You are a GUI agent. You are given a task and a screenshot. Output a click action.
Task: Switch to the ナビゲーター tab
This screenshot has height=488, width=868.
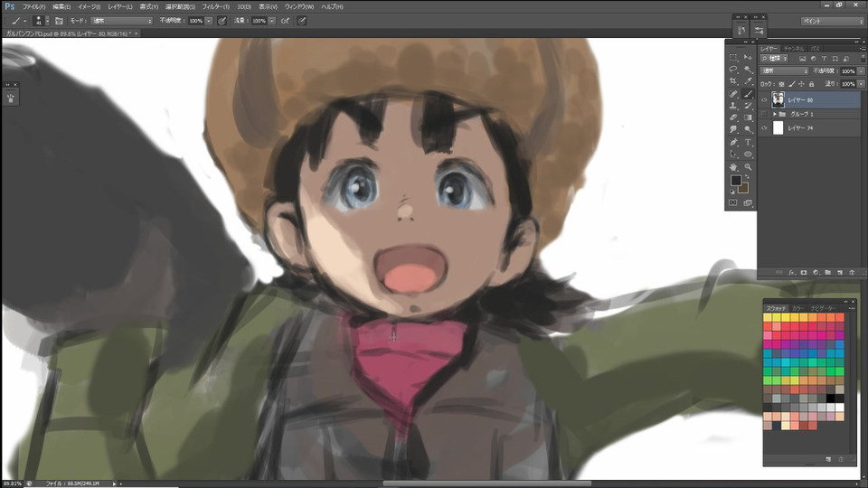pyautogui.click(x=823, y=308)
